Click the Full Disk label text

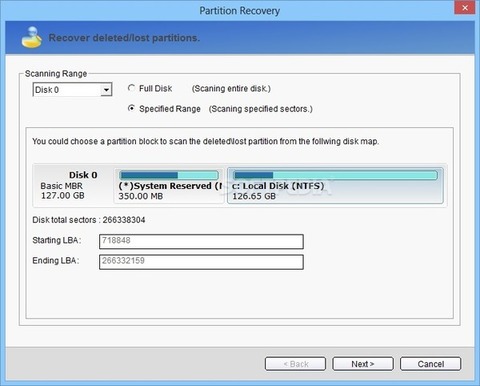coord(155,88)
